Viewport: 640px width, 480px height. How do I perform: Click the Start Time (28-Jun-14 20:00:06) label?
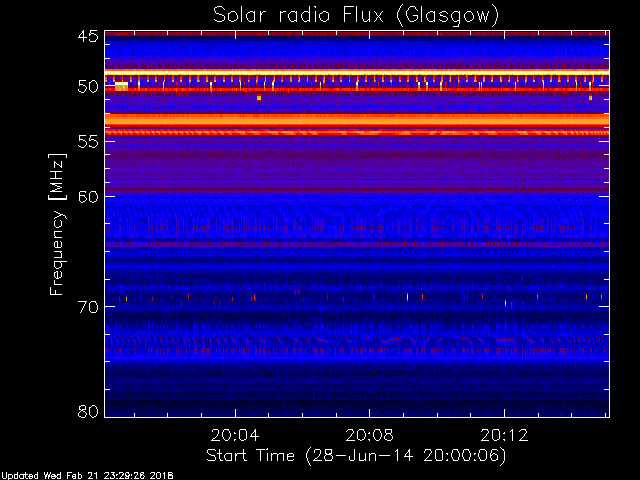pos(356,456)
